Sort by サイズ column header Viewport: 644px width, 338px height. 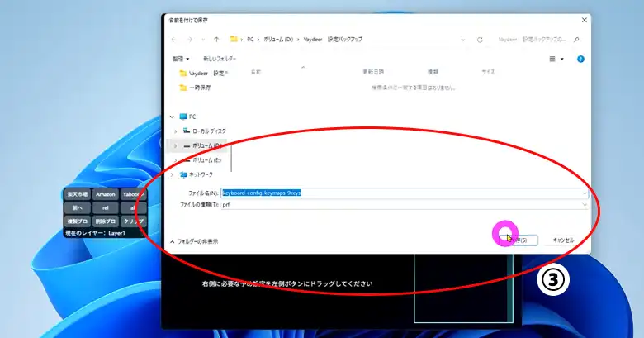[x=488, y=72]
